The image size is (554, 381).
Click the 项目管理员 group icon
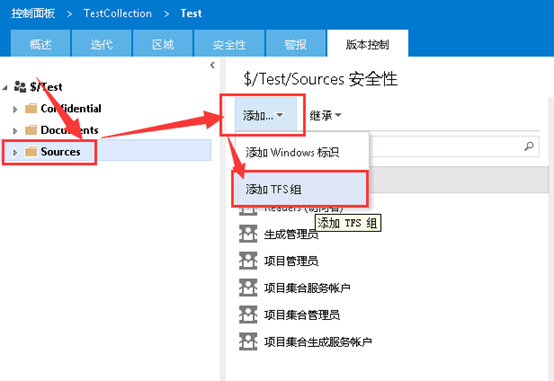pyautogui.click(x=248, y=260)
